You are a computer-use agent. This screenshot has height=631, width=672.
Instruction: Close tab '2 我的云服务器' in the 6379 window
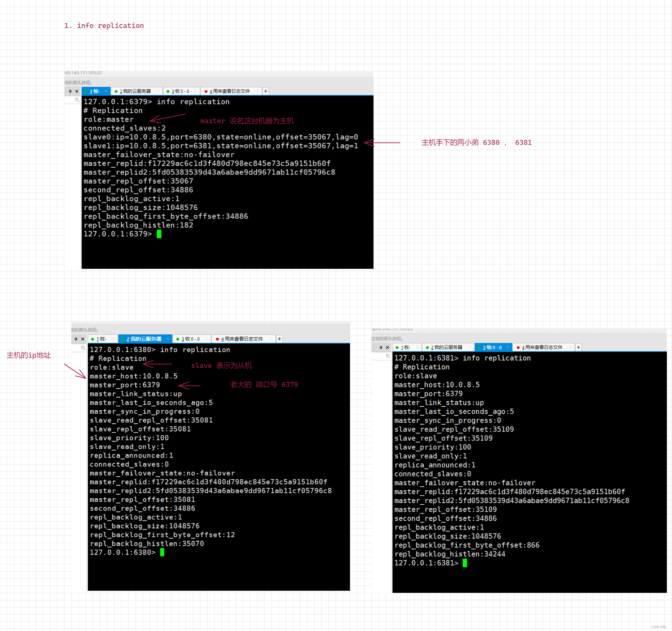coord(158,91)
